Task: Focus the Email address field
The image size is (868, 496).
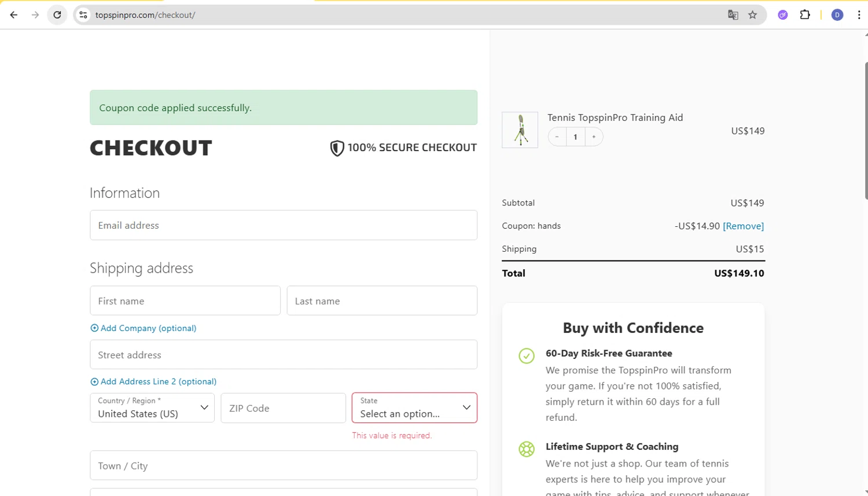Action: tap(284, 225)
